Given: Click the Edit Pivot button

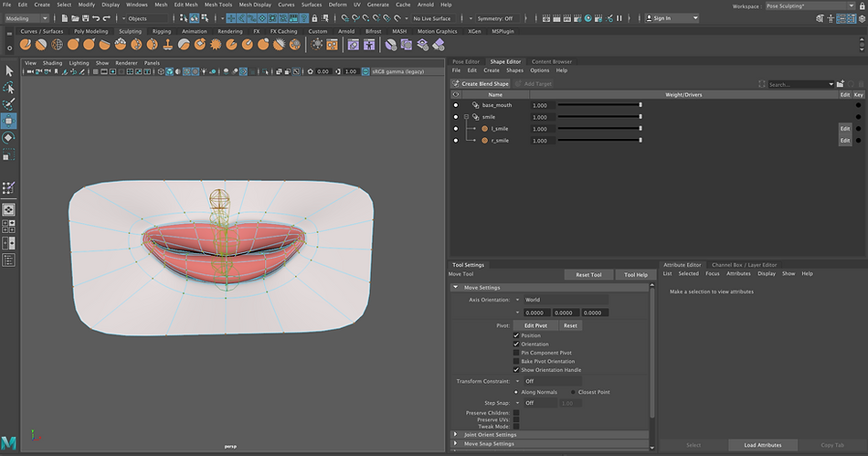Looking at the screenshot, I should pyautogui.click(x=535, y=326).
